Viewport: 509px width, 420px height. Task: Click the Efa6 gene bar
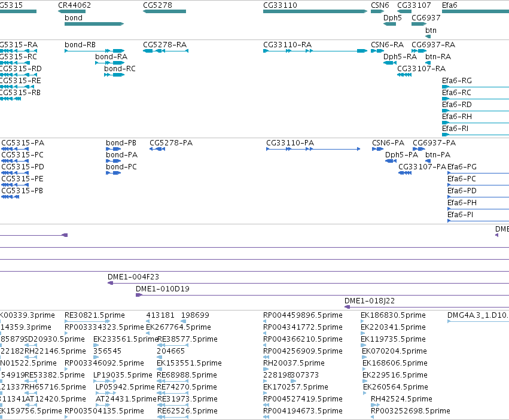[476, 11]
